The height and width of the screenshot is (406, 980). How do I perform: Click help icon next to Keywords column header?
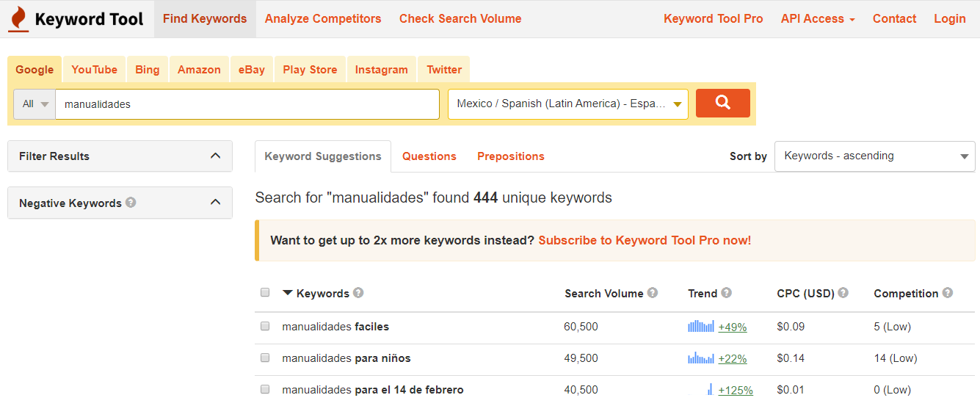click(x=358, y=293)
